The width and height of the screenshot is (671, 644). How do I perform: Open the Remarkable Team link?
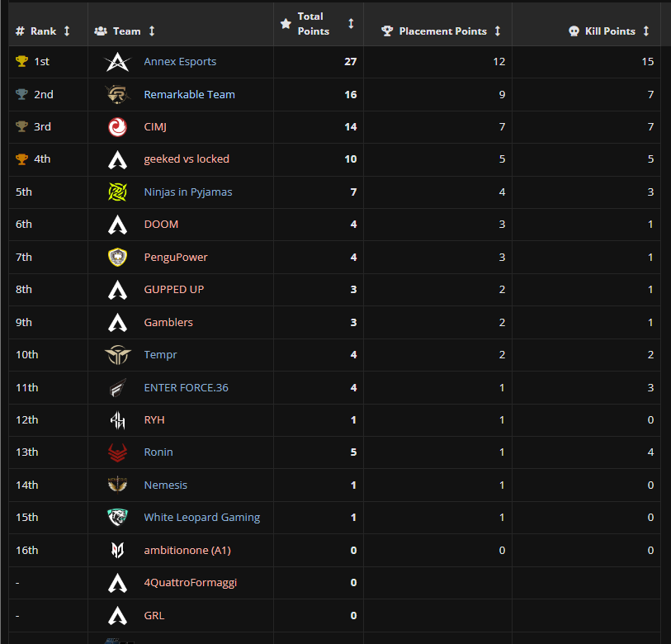pyautogui.click(x=190, y=94)
